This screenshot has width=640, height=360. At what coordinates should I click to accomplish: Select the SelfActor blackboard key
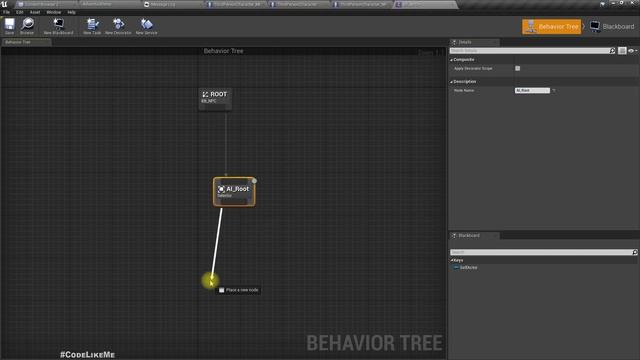pyautogui.click(x=465, y=268)
